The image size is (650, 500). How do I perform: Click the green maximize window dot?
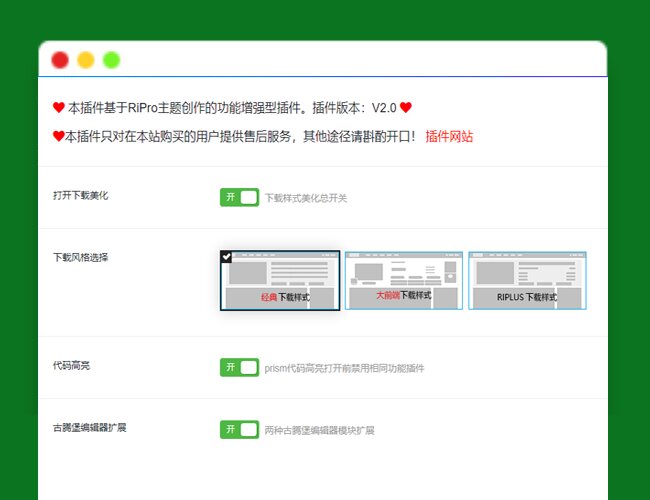coord(112,60)
